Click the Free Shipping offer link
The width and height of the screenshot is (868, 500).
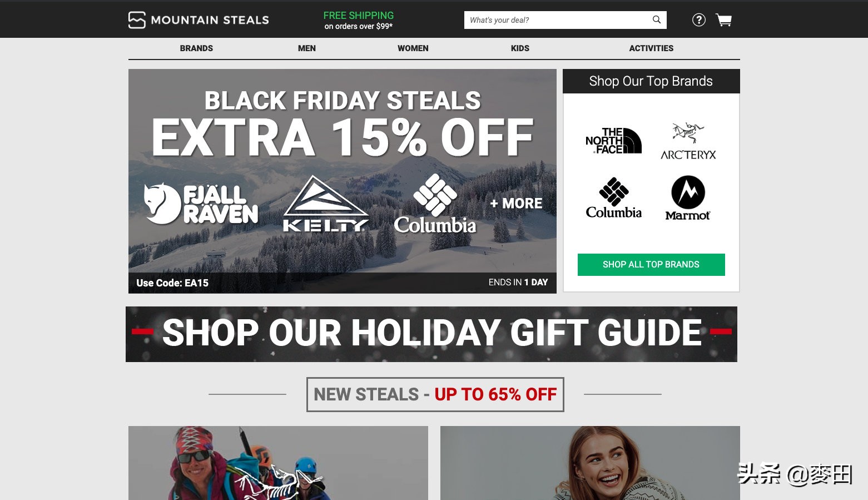(x=359, y=20)
